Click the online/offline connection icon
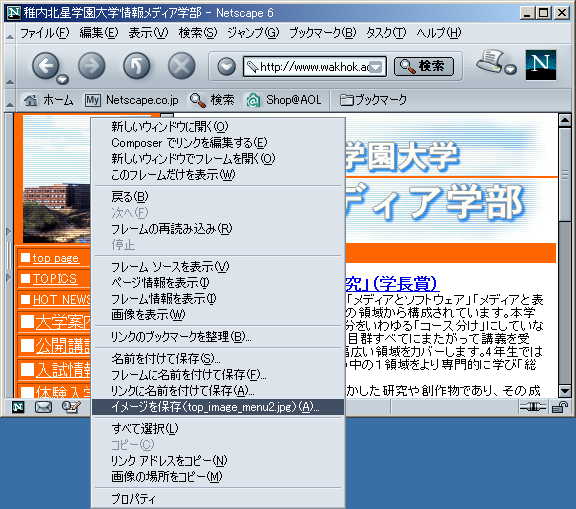This screenshot has width=576, height=509. coord(532,407)
